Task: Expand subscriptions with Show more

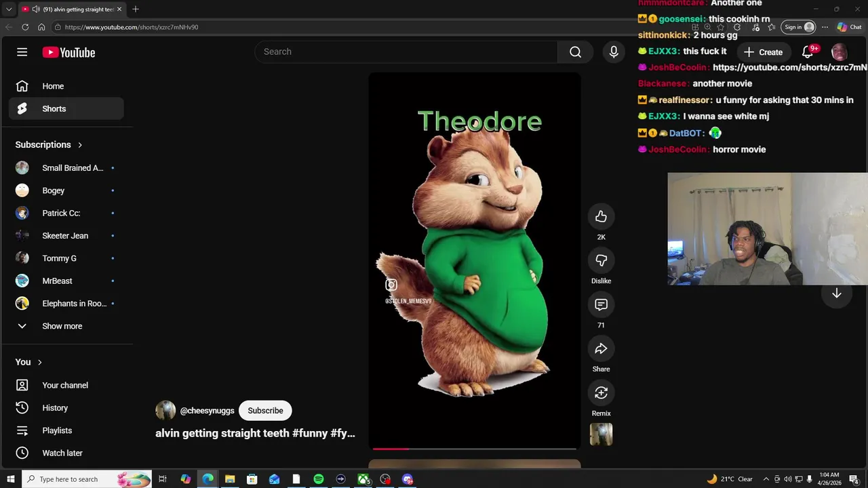Action: [x=66, y=326]
